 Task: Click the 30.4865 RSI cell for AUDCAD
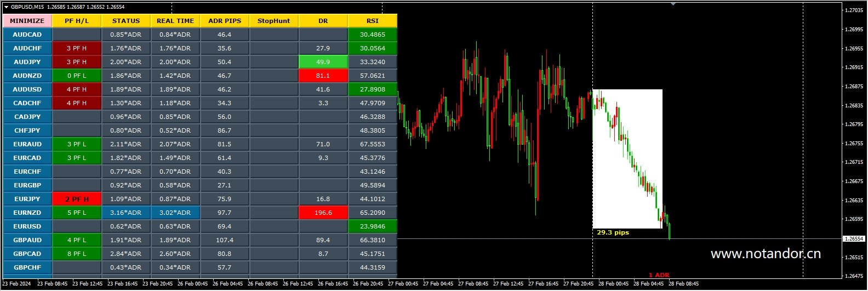(x=373, y=35)
